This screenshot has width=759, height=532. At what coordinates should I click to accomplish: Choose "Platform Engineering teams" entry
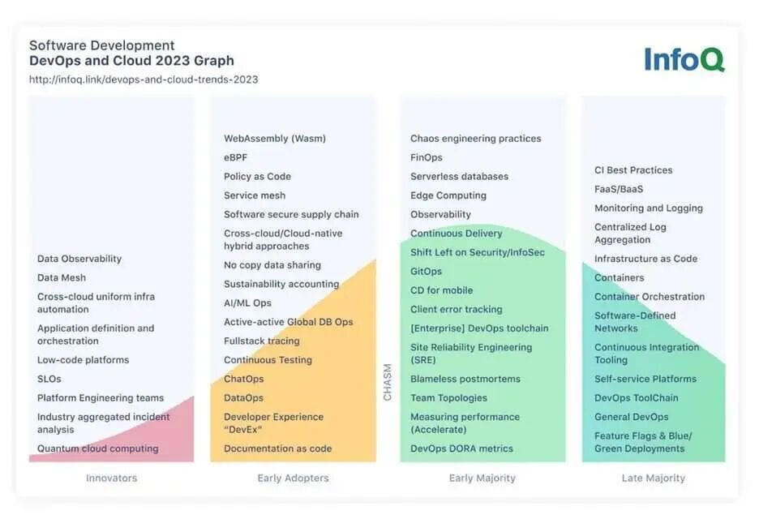pos(101,398)
